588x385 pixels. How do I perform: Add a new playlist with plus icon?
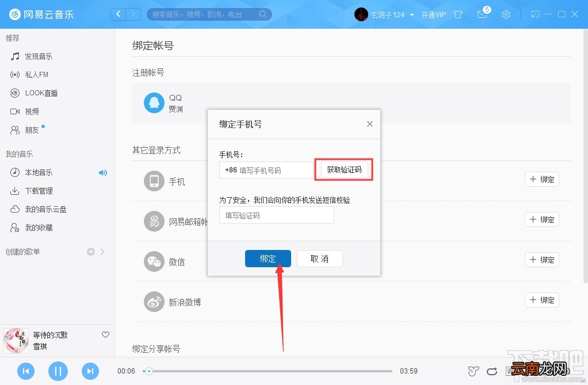pyautogui.click(x=91, y=252)
